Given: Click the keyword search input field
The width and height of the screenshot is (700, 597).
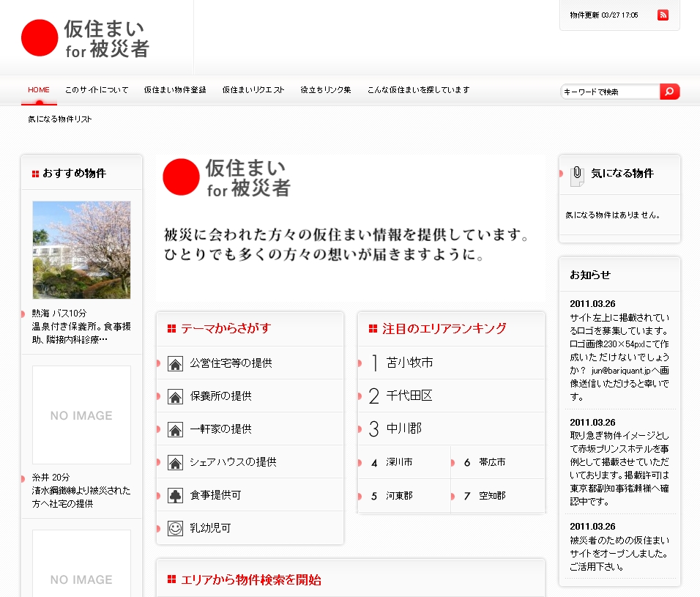Looking at the screenshot, I should click(x=610, y=92).
